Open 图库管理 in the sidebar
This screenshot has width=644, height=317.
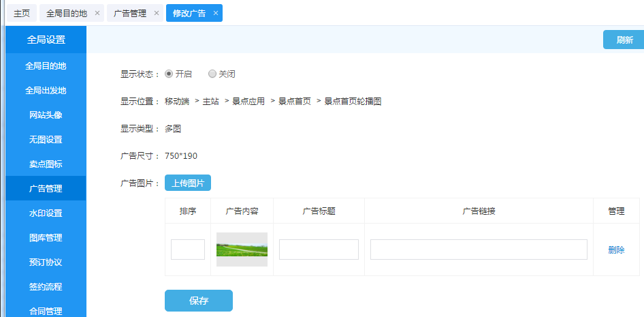click(x=46, y=237)
